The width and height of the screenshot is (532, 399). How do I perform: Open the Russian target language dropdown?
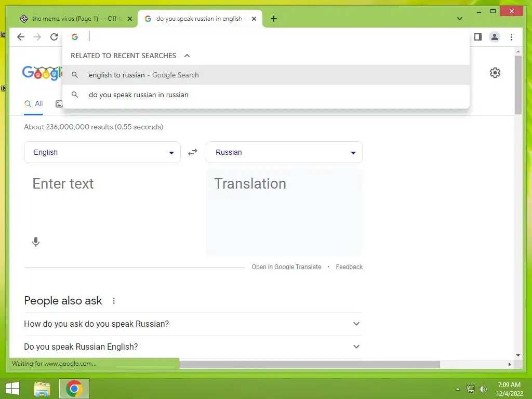(284, 152)
